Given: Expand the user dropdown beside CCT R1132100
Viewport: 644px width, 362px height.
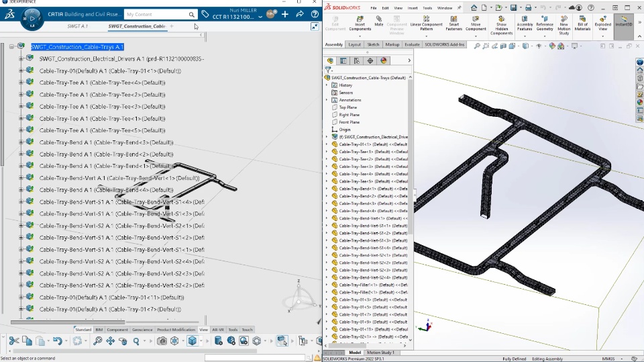Looking at the screenshot, I should tap(260, 17).
